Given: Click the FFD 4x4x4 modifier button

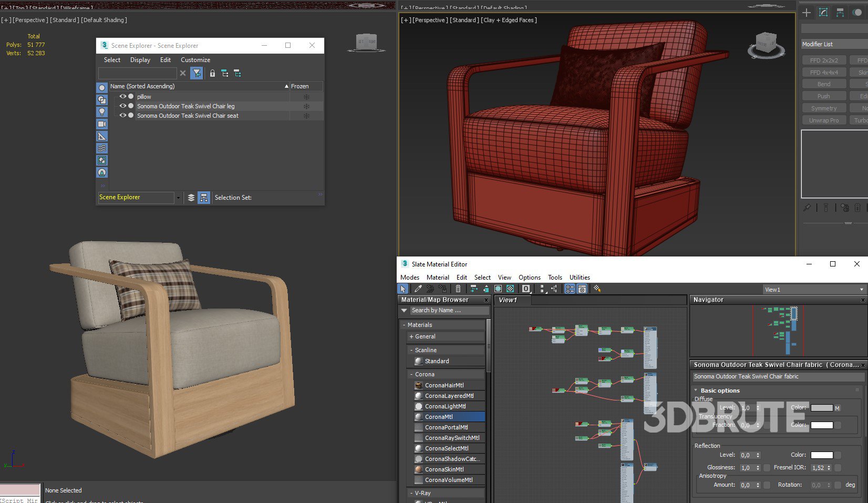Looking at the screenshot, I should (824, 73).
